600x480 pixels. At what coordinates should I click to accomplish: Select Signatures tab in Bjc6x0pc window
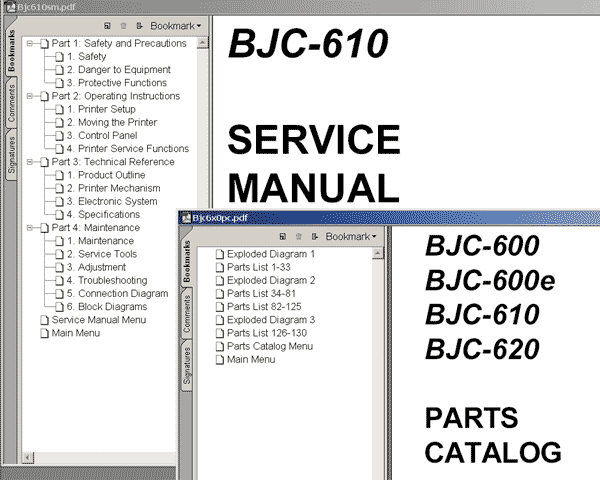point(187,366)
